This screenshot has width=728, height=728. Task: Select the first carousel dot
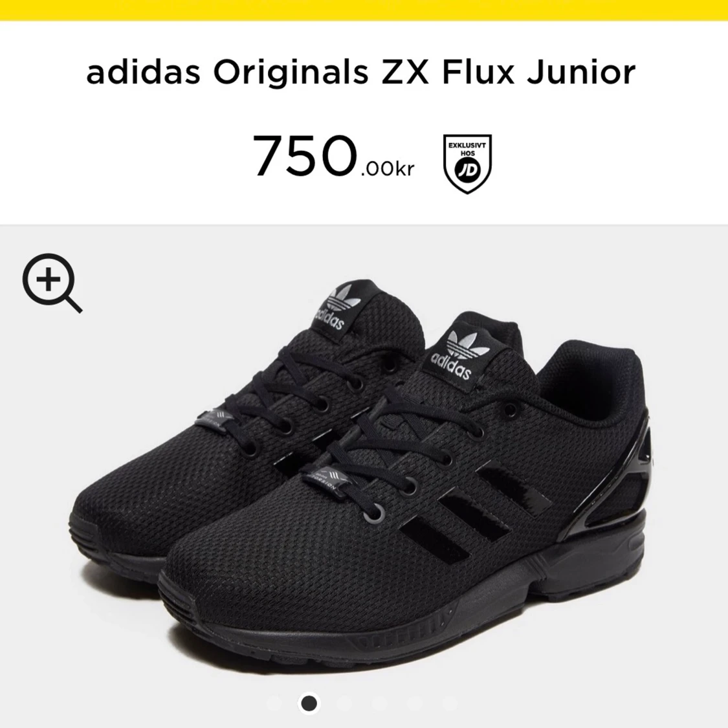(x=274, y=703)
